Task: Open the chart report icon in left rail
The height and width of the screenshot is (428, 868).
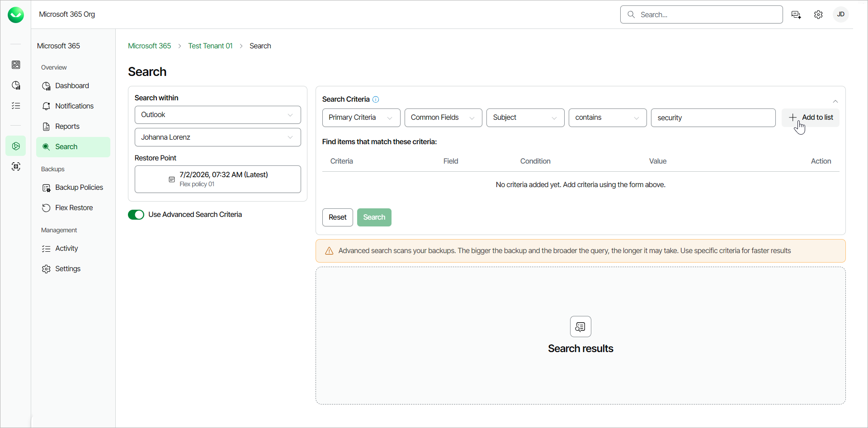Action: 16,85
